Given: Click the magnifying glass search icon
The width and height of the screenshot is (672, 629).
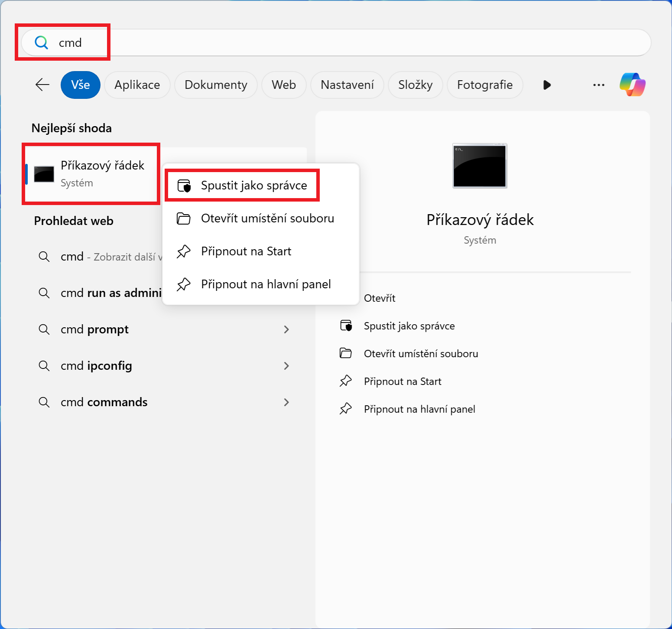Looking at the screenshot, I should click(41, 42).
